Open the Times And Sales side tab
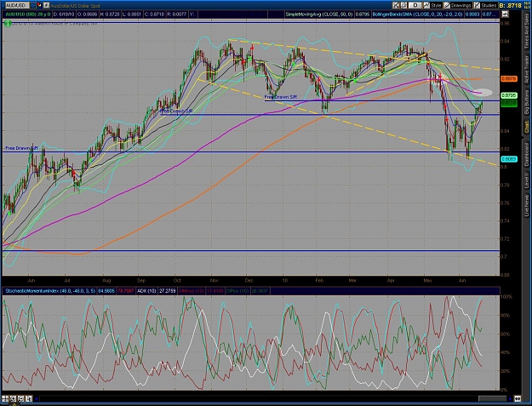 coord(527,31)
